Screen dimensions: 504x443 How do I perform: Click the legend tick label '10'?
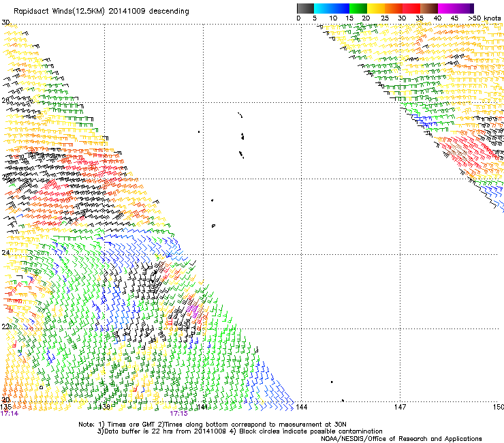(x=333, y=18)
